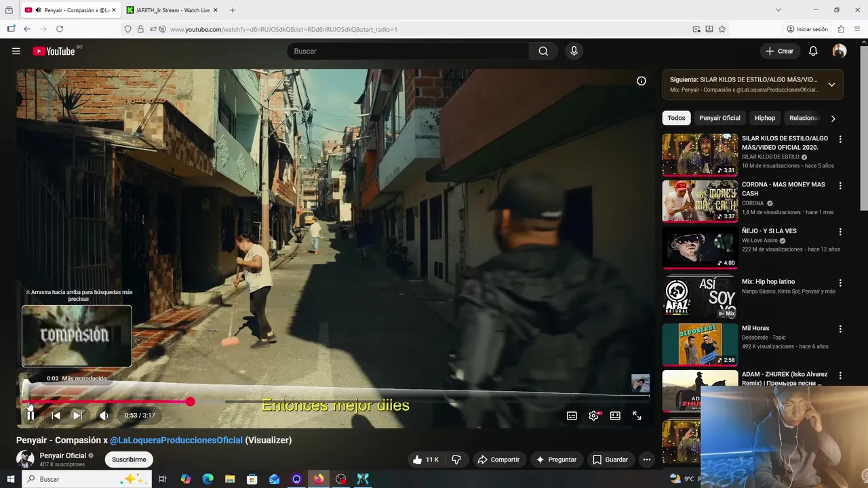Click the search magnifier button
The width and height of the screenshot is (868, 488).
(x=543, y=51)
